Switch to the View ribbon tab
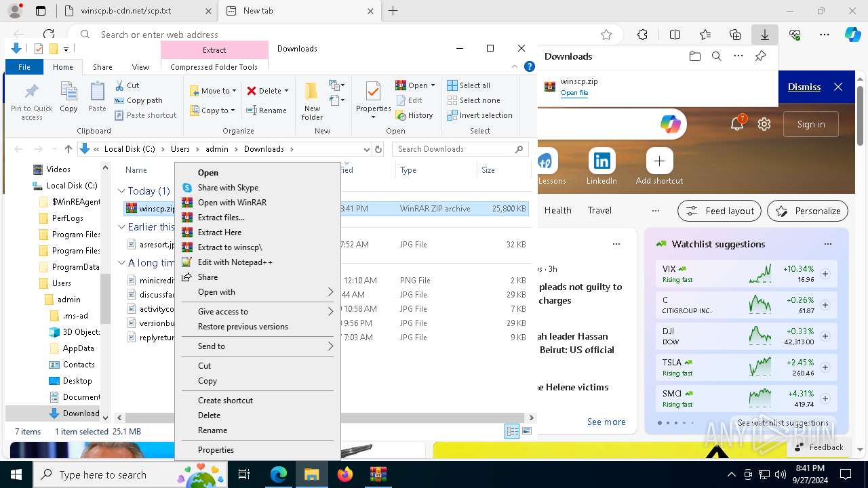This screenshot has width=868, height=488. coord(140,67)
